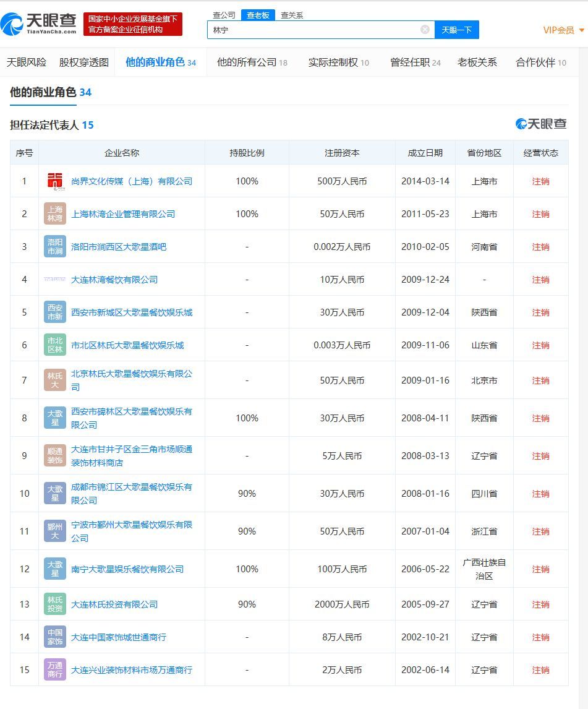Click the TianYanCha logo in the header
Image resolution: width=588 pixels, height=709 pixels.
point(39,24)
